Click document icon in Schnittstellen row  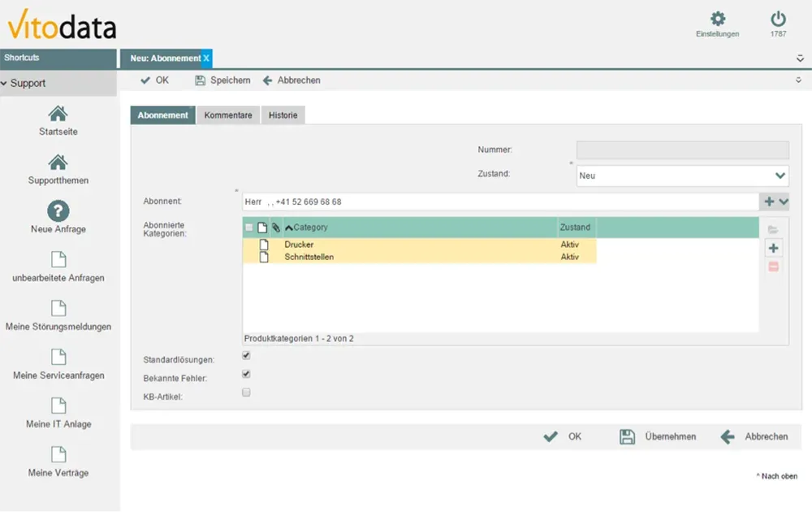[x=264, y=257]
